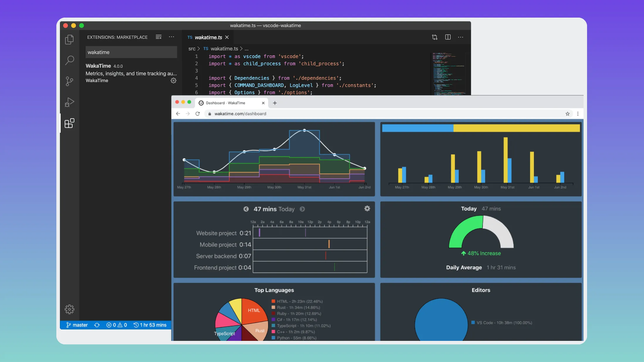This screenshot has height=362, width=644.
Task: Open Extensions panel more actions menu
Action: tap(171, 37)
